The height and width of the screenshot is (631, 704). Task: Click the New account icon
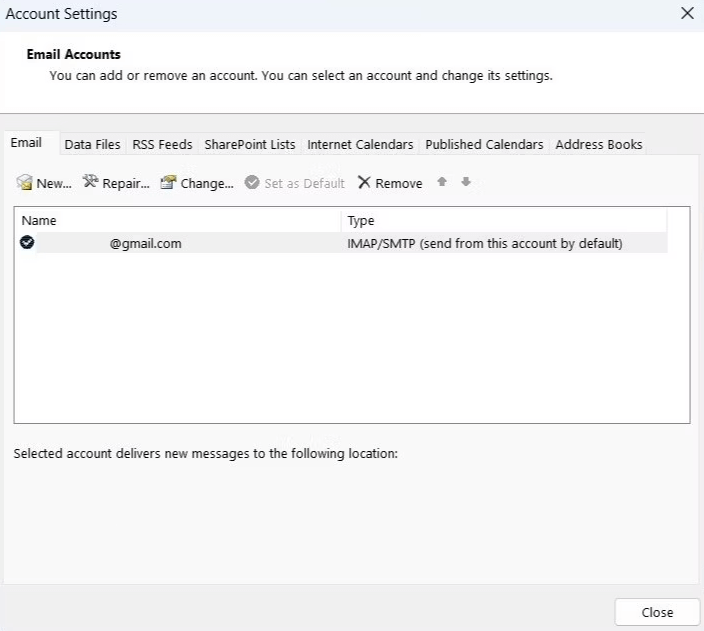pos(25,183)
